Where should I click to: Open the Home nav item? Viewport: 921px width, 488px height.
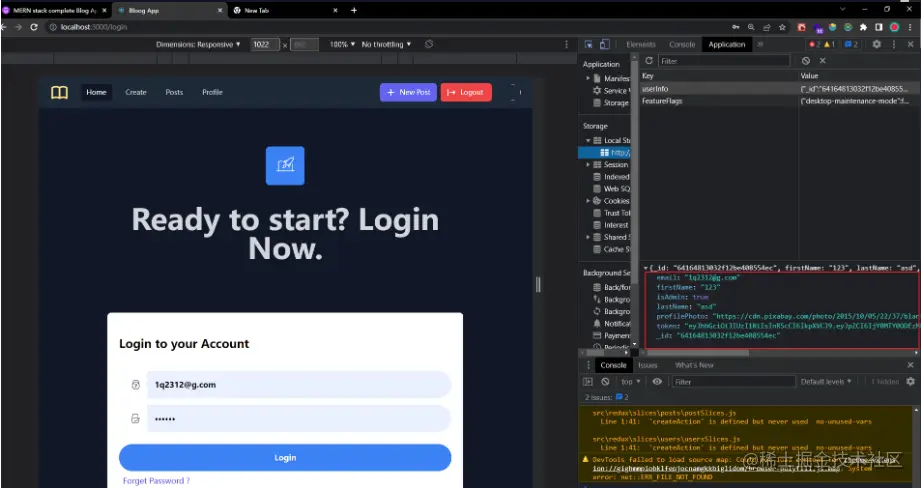tap(96, 92)
